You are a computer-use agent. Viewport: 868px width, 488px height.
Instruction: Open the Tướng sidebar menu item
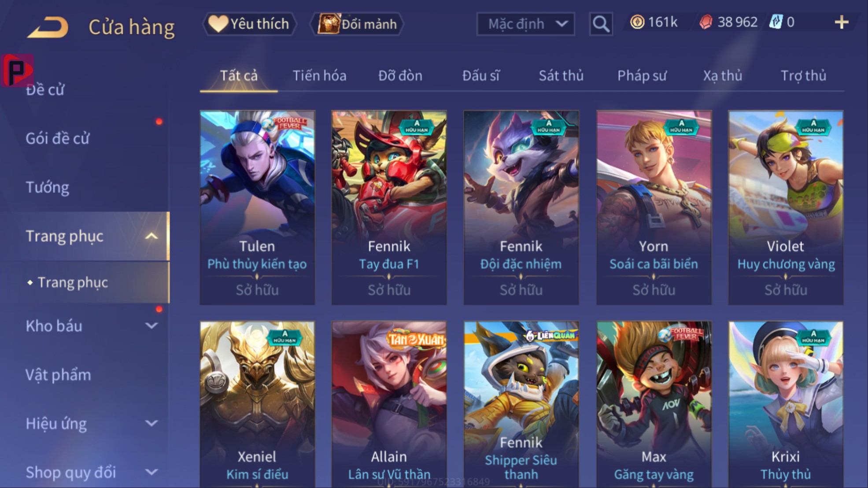pyautogui.click(x=48, y=188)
